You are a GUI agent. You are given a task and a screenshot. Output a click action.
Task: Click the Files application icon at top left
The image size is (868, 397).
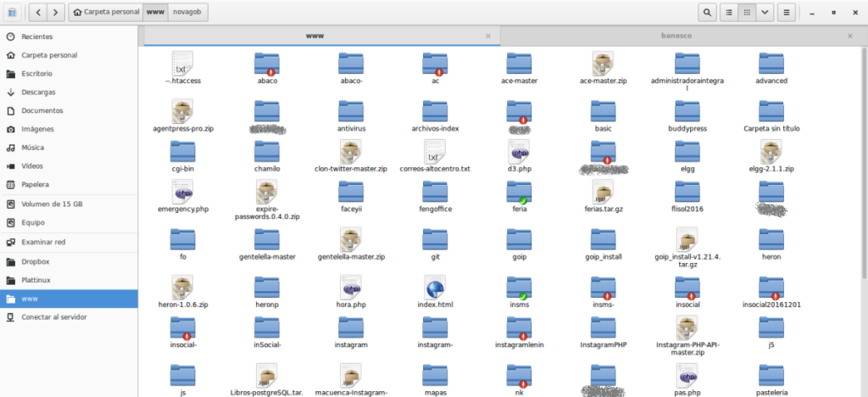pyautogui.click(x=12, y=12)
